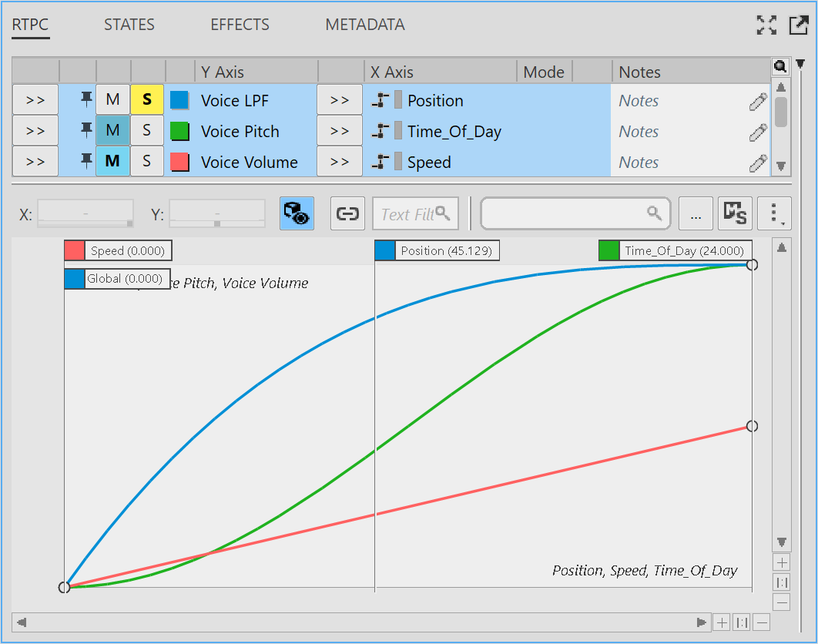This screenshot has width=818, height=644.
Task: Click the ellipsis browse button
Action: coord(696,213)
